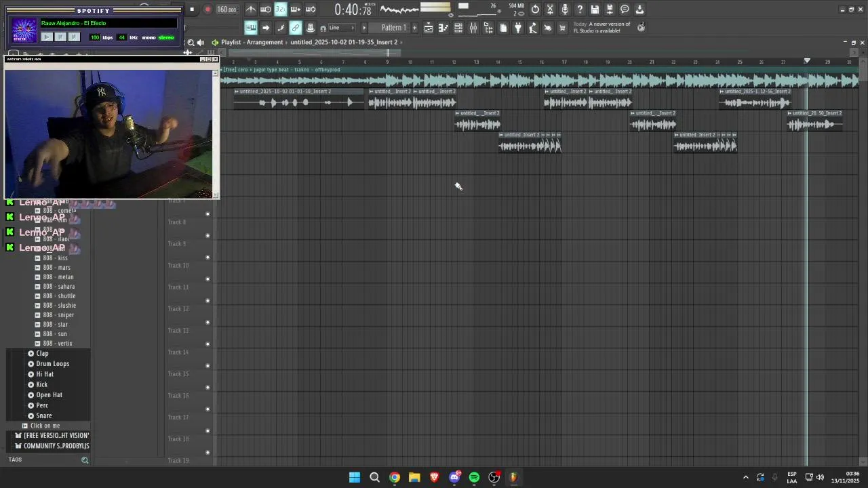This screenshot has height=488, width=868.
Task: Click the 0:40:78 time display
Action: [353, 9]
